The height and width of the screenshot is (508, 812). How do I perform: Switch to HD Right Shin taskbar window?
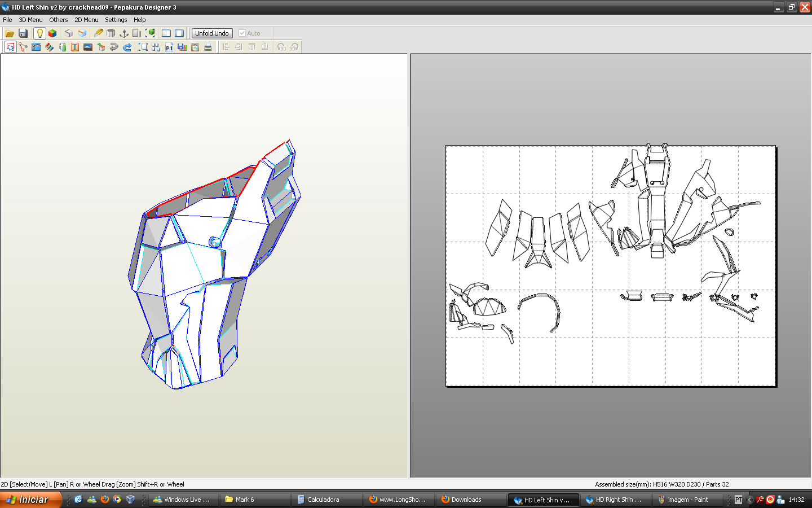616,500
